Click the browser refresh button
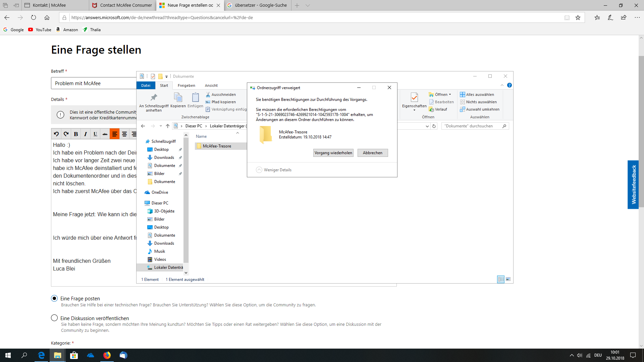This screenshot has height=362, width=644. 34,17
